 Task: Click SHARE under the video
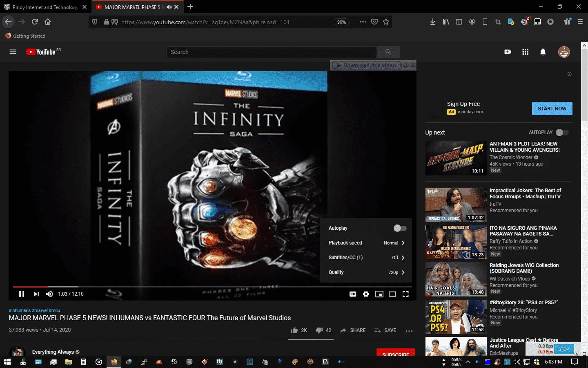(353, 330)
